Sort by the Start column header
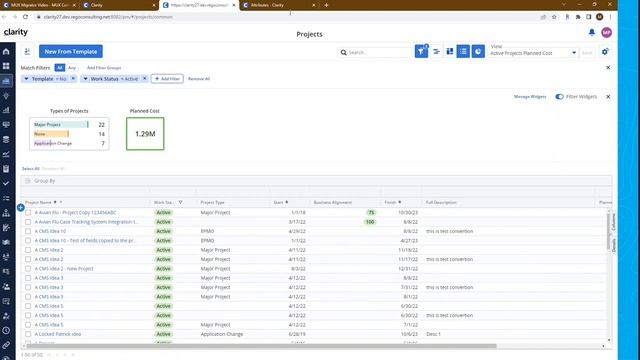The width and height of the screenshot is (640, 360). (278, 202)
